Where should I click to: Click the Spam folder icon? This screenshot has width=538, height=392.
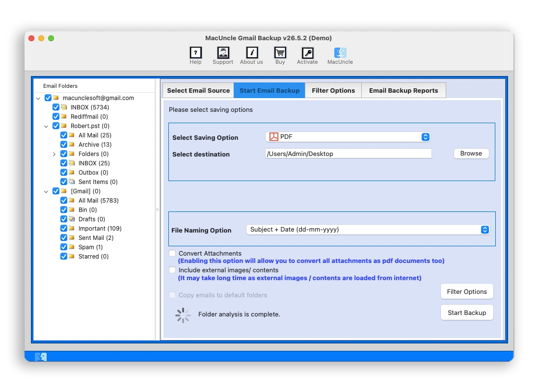(x=72, y=247)
